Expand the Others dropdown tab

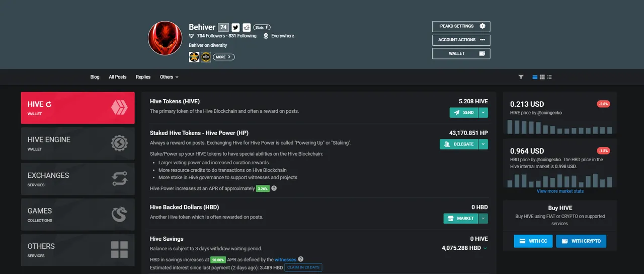[169, 77]
